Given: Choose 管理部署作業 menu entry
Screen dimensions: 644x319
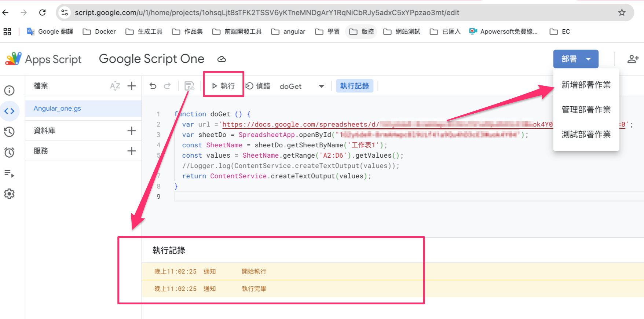Looking at the screenshot, I should pyautogui.click(x=586, y=110).
